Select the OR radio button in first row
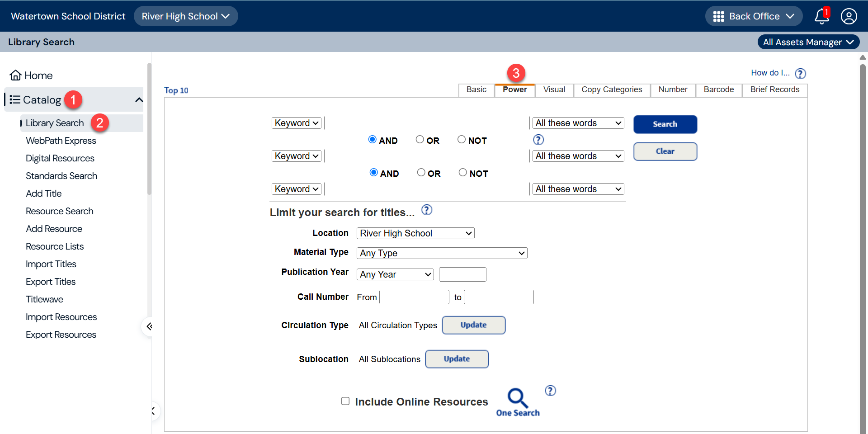The height and width of the screenshot is (434, 868). (420, 139)
